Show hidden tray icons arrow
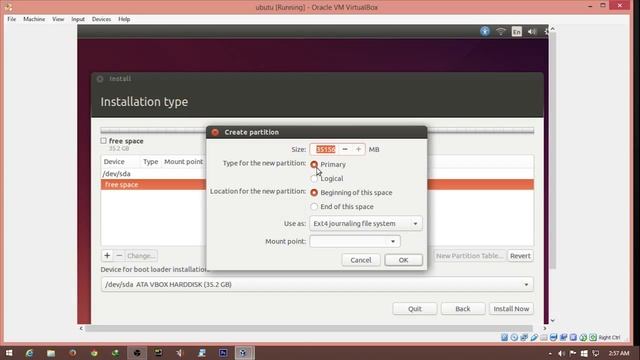Image resolution: width=640 pixels, height=360 pixels. pos(550,354)
